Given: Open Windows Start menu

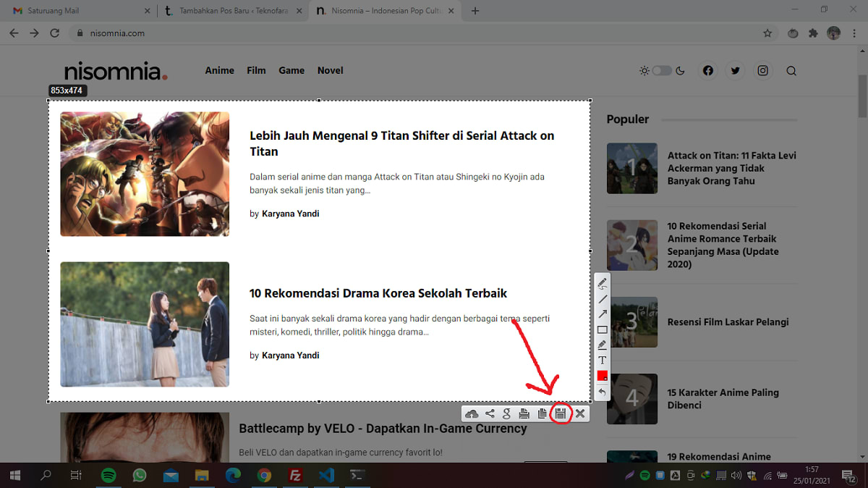Looking at the screenshot, I should click(x=15, y=476).
